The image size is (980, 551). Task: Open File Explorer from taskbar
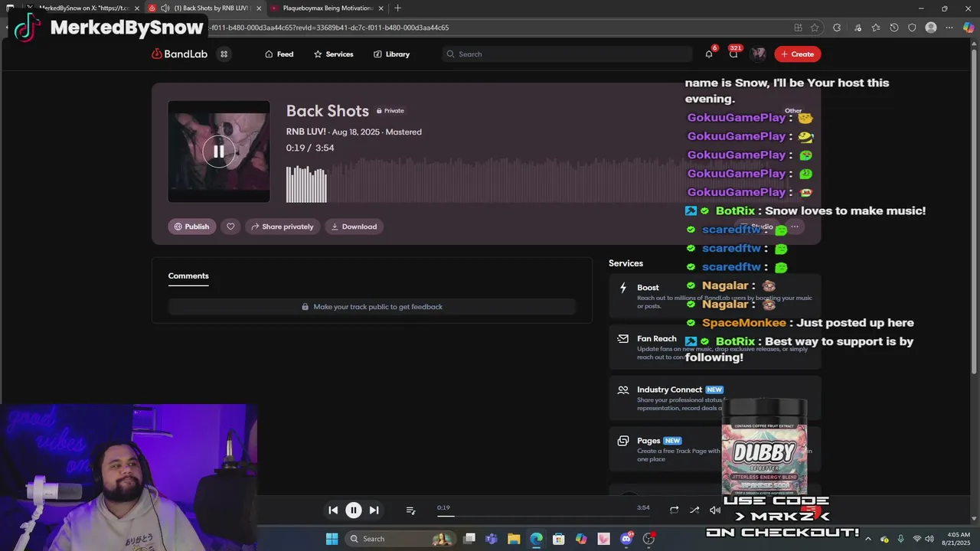514,539
